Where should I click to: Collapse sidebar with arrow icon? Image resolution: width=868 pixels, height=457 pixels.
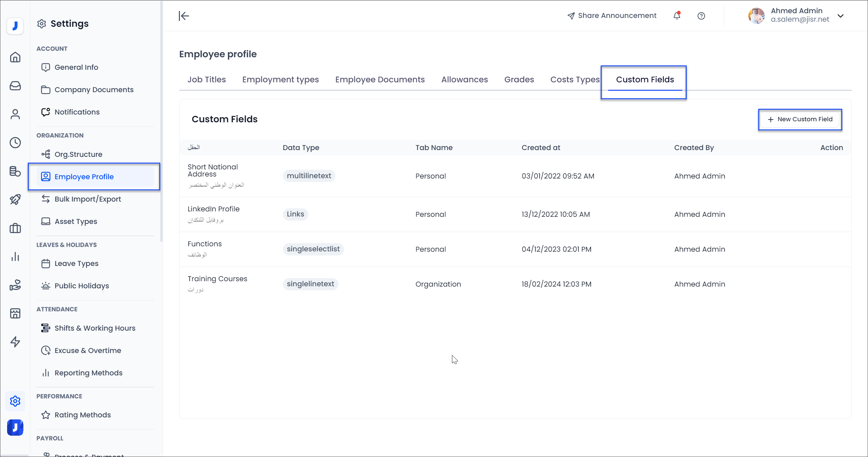[184, 16]
